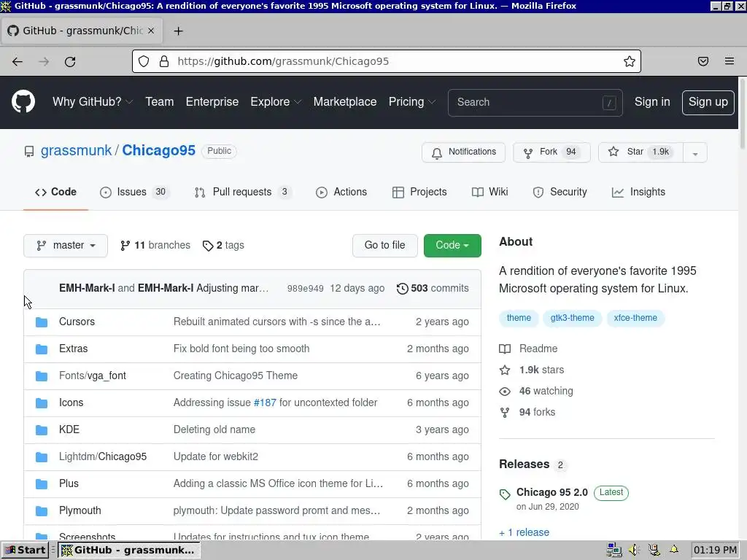Open a new tab with the plus icon
The image size is (747, 560).
tap(178, 31)
